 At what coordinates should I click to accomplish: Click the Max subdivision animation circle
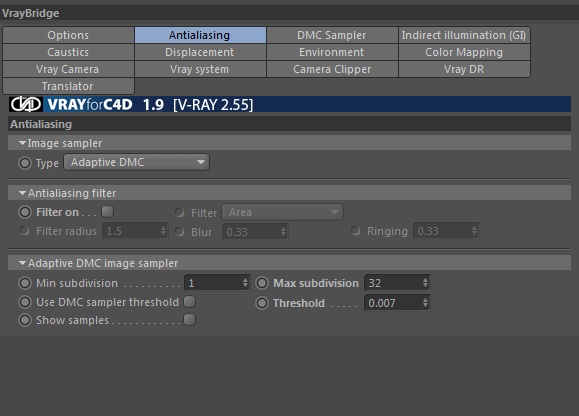click(262, 283)
